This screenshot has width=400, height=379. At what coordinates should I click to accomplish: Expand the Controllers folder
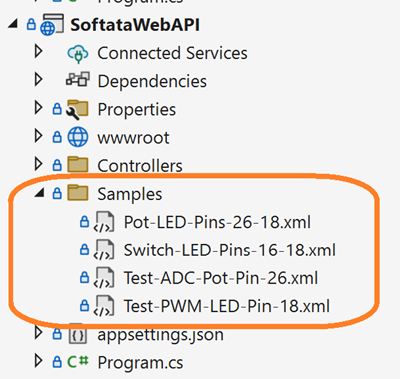[x=39, y=164]
